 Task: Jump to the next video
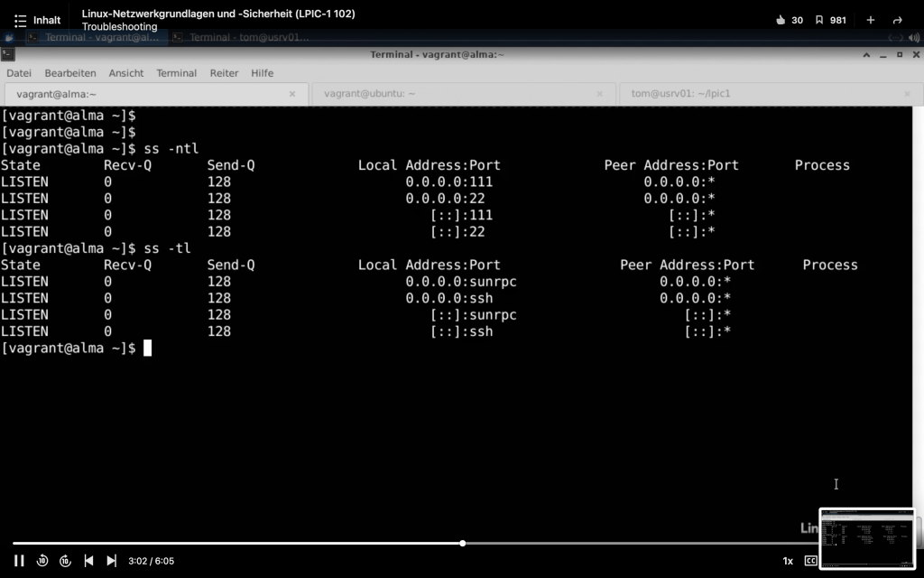[111, 561]
